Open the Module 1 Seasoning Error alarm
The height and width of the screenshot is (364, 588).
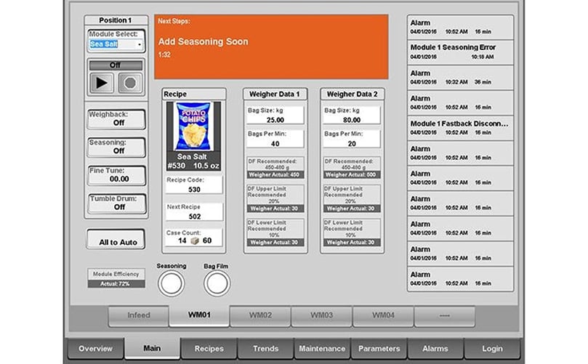[460, 52]
